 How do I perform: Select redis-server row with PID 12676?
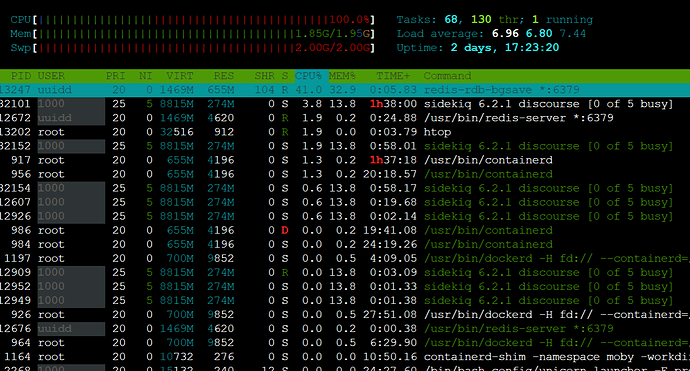[345, 329]
